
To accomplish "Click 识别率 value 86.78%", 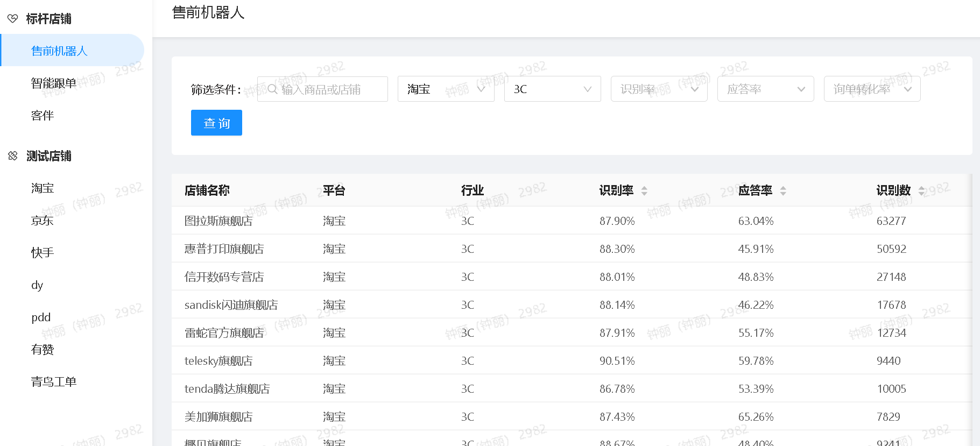I will pos(617,389).
